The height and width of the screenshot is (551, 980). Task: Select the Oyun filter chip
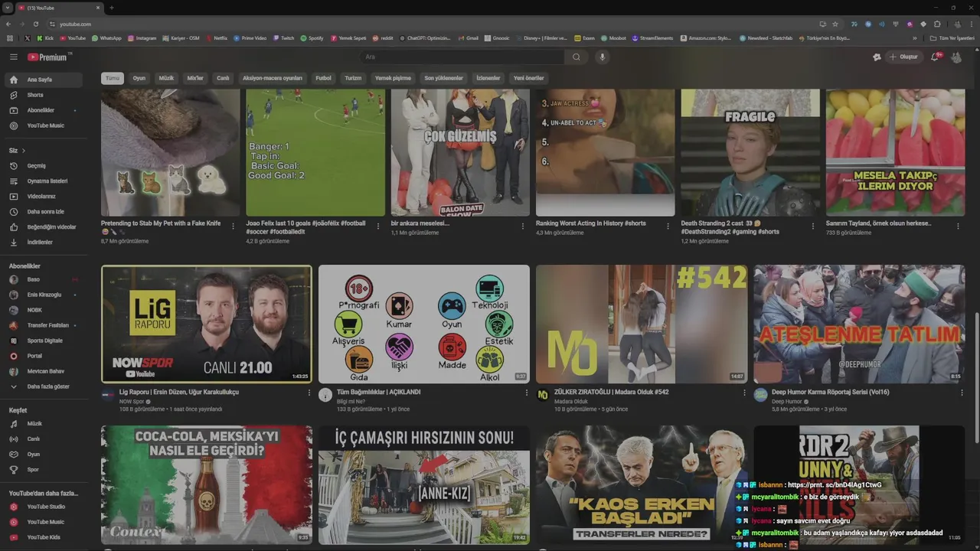pos(139,78)
